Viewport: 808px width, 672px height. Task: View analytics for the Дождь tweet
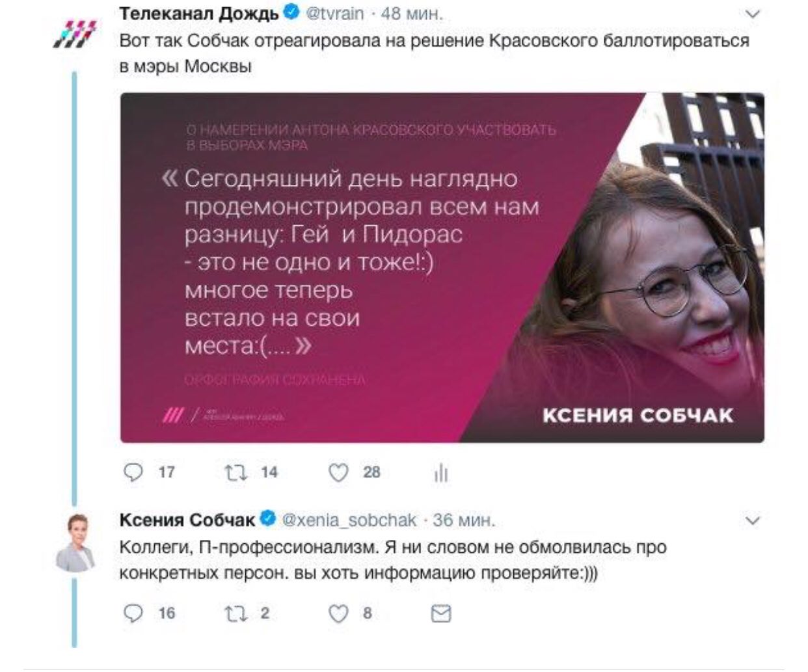441,472
